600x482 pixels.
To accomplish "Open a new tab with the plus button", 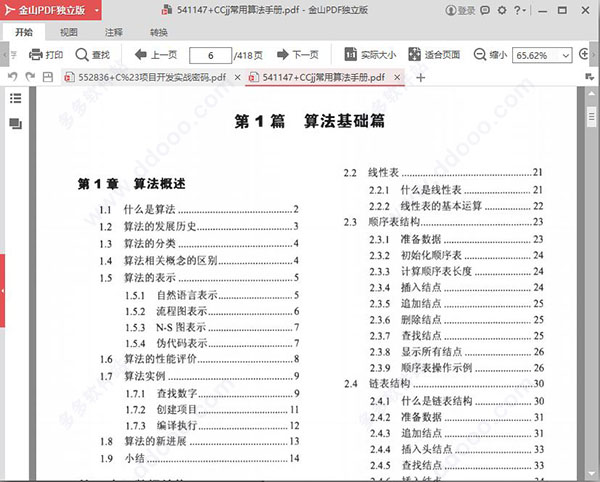I will [x=421, y=78].
